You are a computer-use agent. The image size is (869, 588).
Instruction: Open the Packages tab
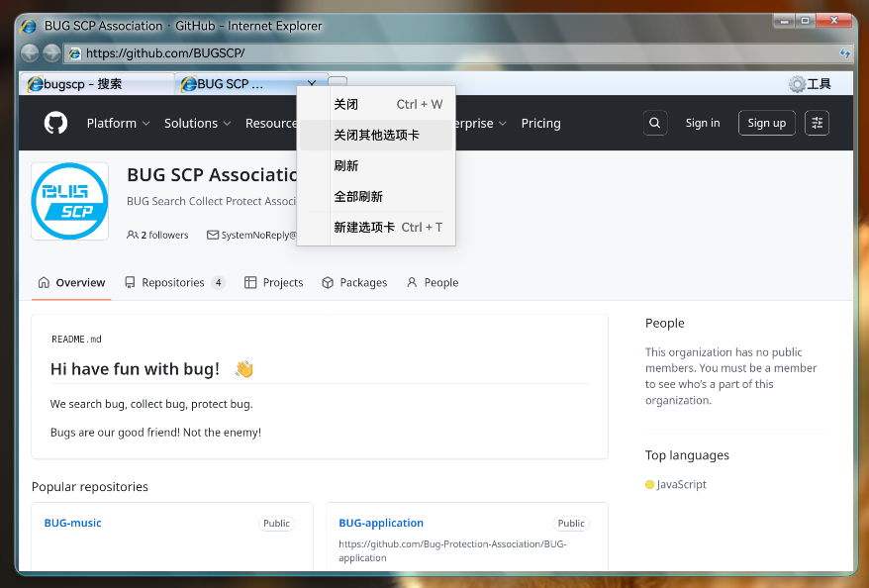(354, 283)
